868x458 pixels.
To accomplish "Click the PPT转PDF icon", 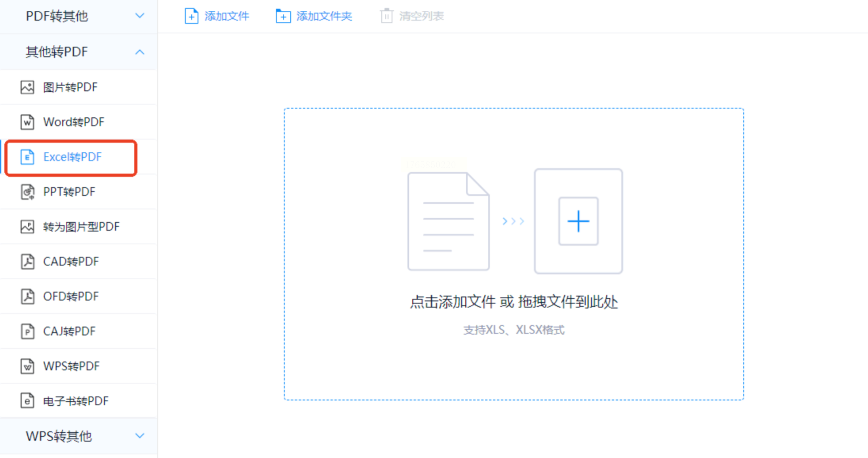I will point(27,192).
